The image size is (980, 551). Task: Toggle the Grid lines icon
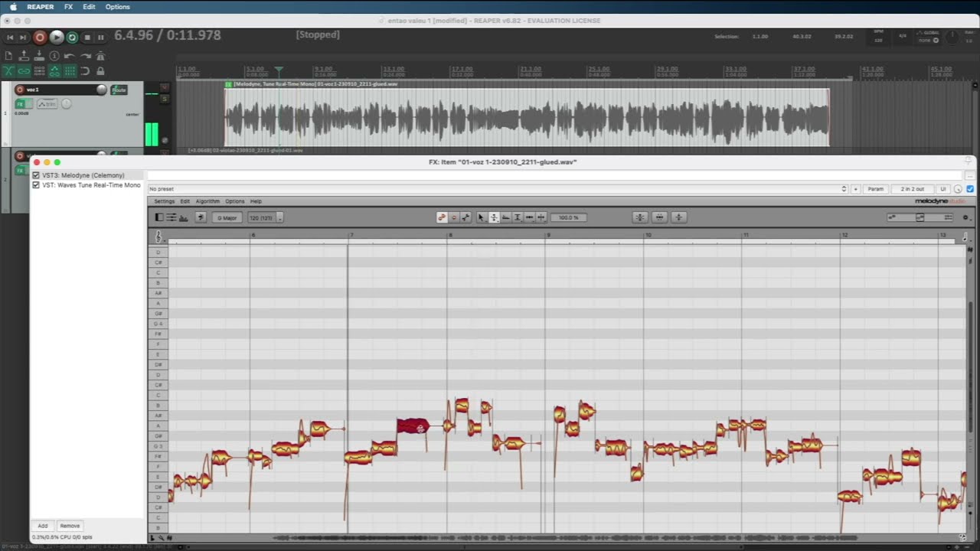point(70,70)
